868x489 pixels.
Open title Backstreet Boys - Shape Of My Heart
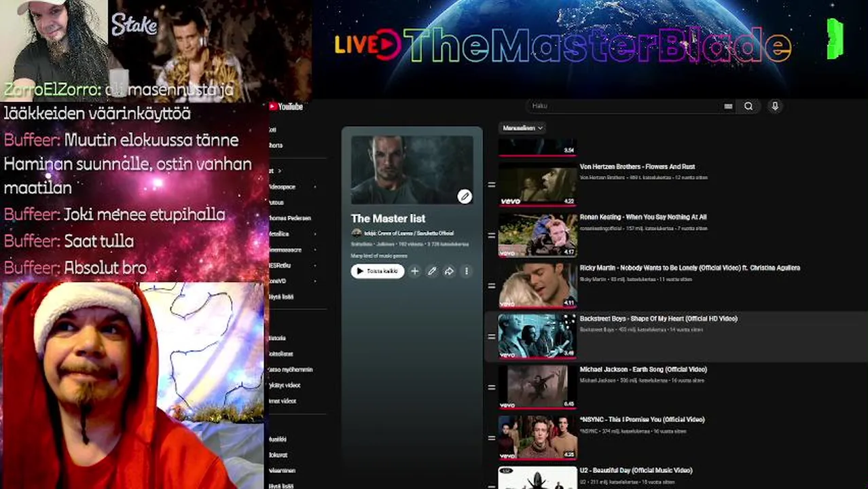658,319
